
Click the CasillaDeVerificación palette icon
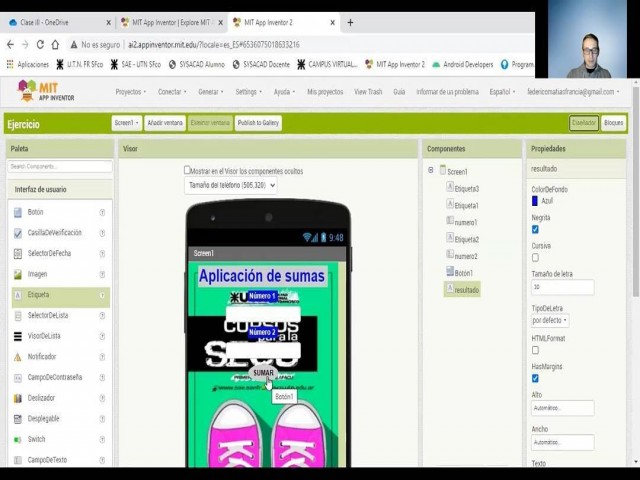[18, 233]
